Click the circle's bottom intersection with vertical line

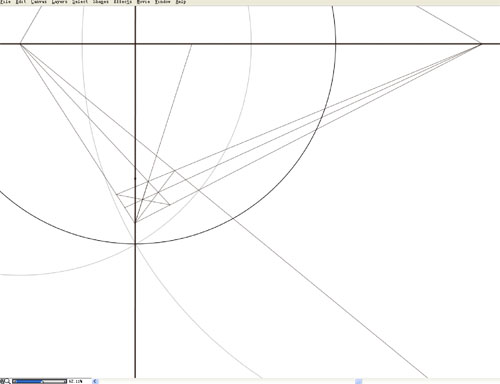point(135,244)
